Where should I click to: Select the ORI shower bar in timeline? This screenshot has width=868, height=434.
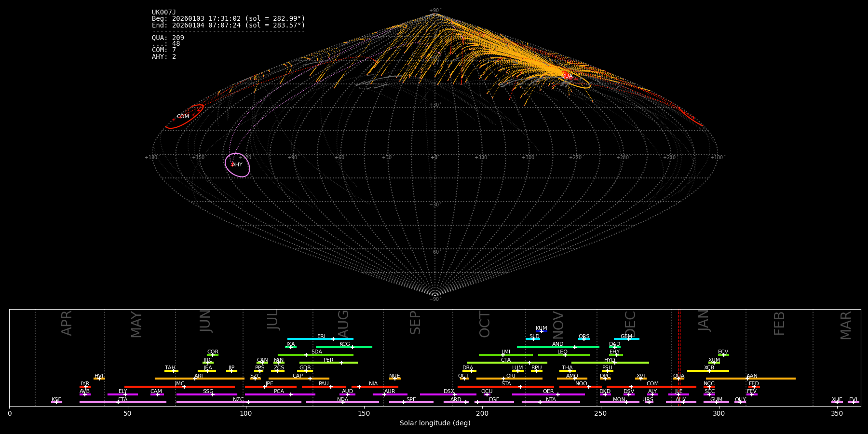coord(510,379)
